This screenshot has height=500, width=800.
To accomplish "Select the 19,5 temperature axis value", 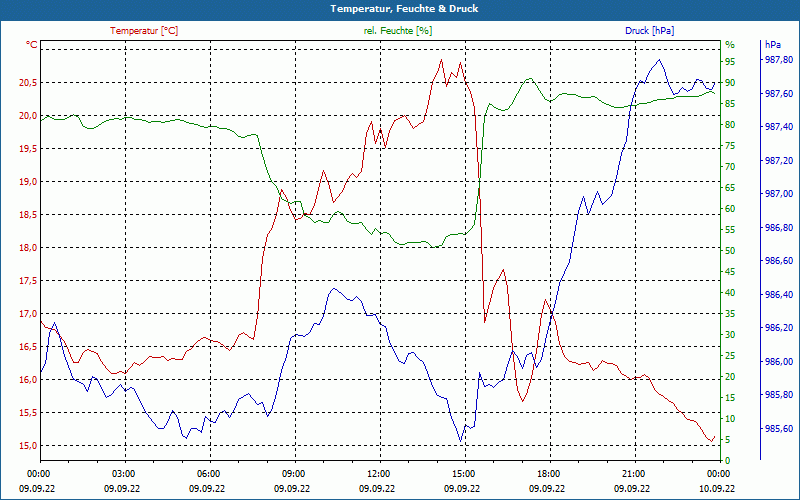I will pyautogui.click(x=29, y=148).
